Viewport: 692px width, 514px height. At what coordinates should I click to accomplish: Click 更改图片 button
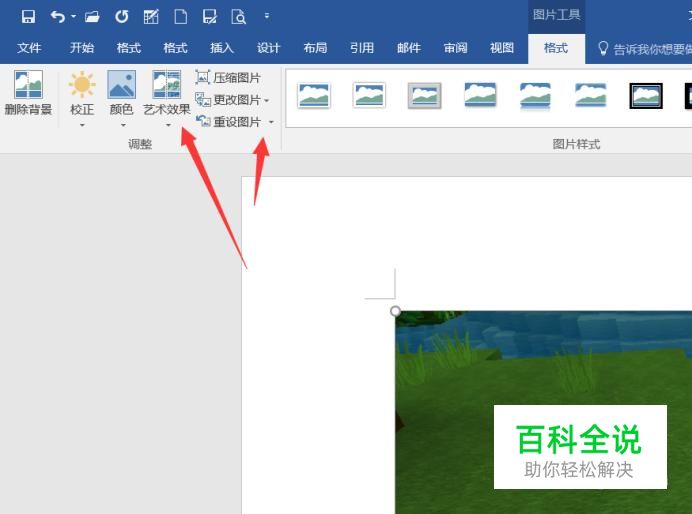click(228, 100)
